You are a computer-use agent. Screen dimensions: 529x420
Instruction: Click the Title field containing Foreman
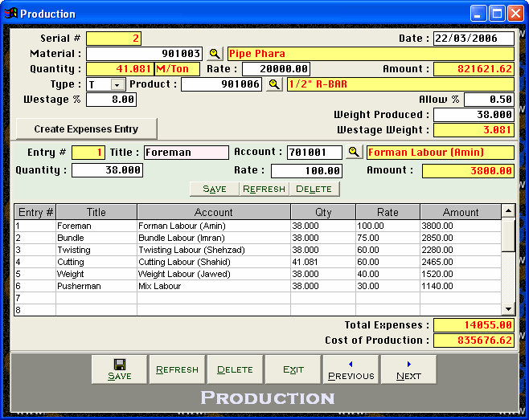[x=187, y=153]
